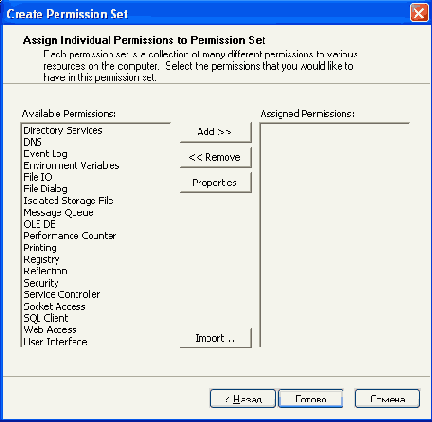Select Registry in the permissions list
The image size is (432, 422).
point(41,259)
